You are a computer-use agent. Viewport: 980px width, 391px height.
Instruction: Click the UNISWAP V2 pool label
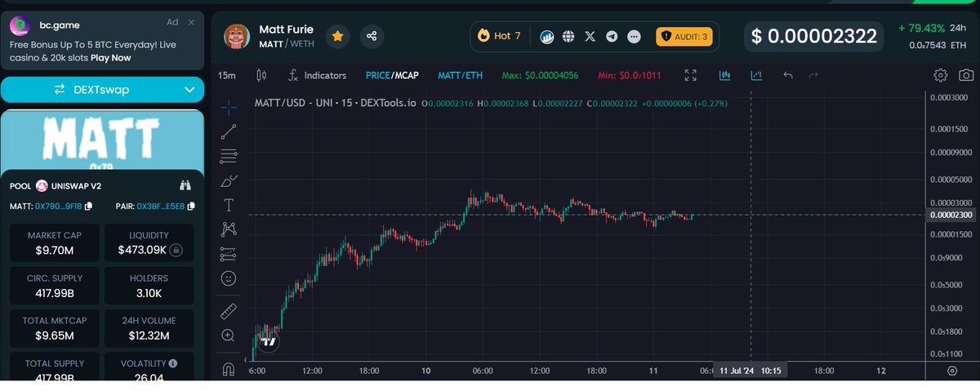click(x=76, y=185)
